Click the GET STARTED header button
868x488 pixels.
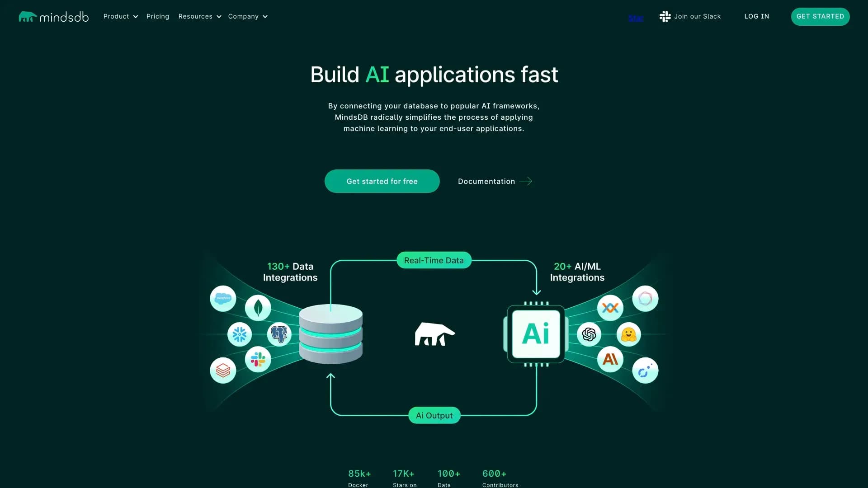(x=821, y=17)
